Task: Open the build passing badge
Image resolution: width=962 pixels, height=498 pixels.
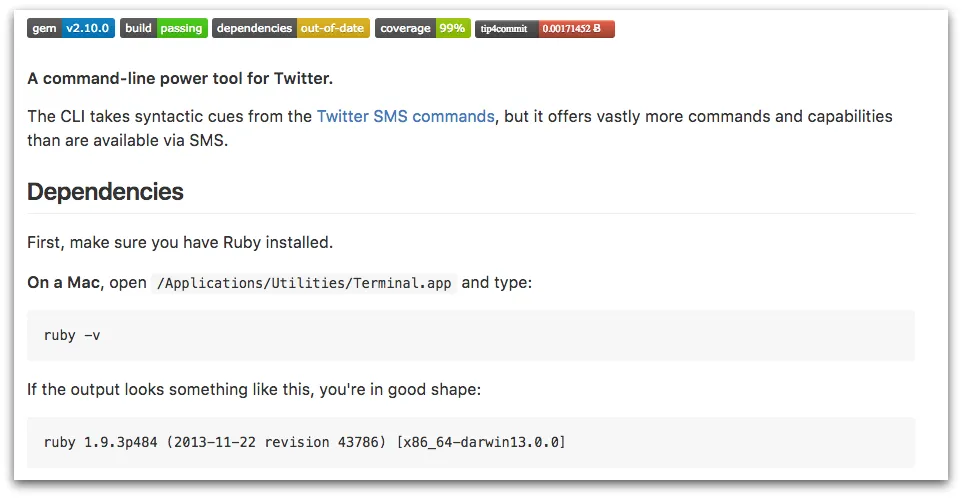Action: (x=163, y=28)
